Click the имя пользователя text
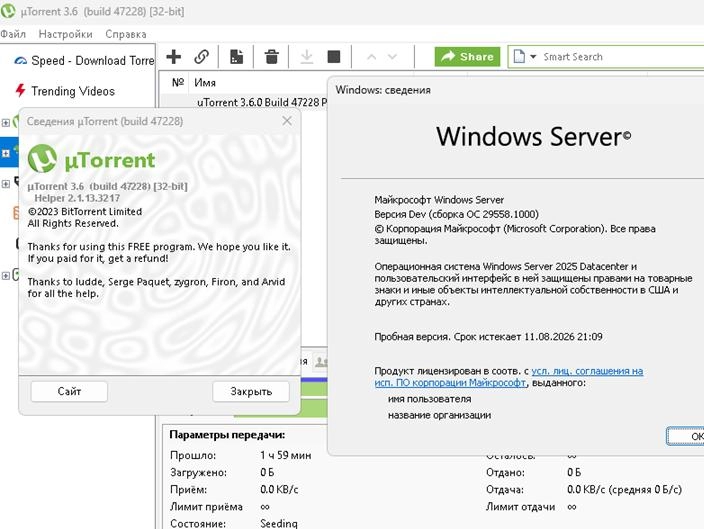Viewport: 704px width, 529px height. click(430, 399)
